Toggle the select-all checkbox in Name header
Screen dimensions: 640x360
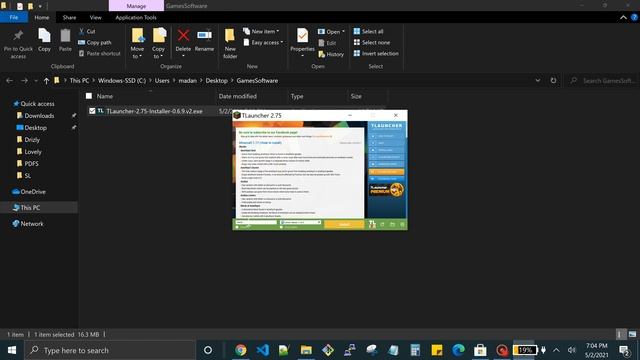(x=89, y=96)
